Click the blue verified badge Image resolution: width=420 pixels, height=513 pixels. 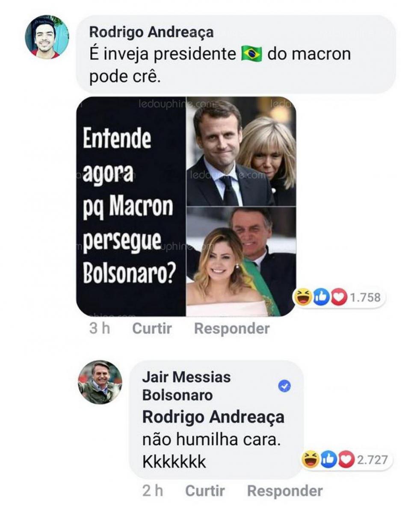[x=284, y=386]
